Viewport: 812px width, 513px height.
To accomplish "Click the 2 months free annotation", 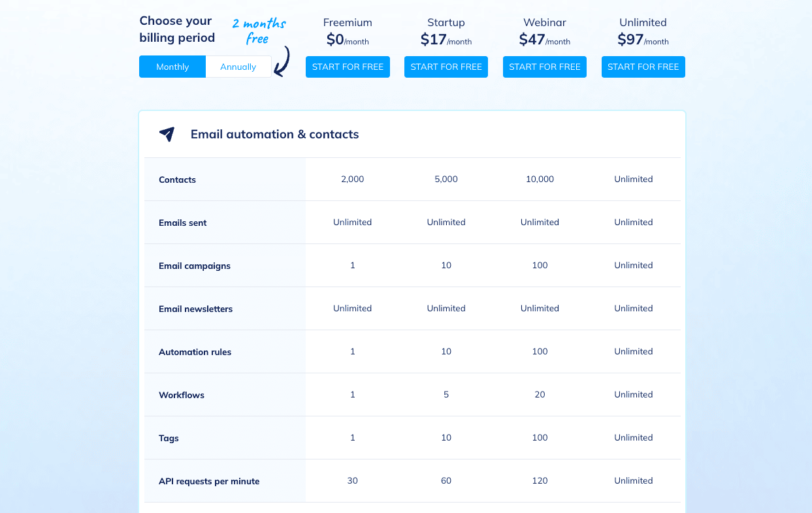I will coord(259,30).
